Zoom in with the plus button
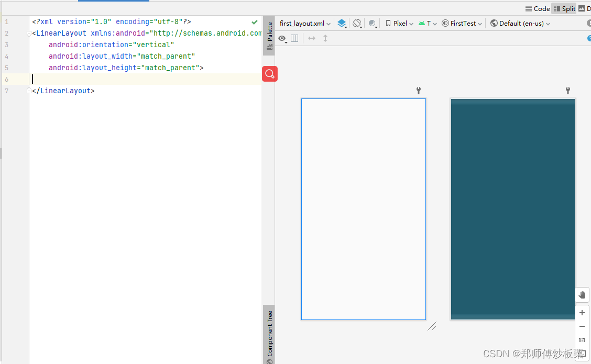This screenshot has width=591, height=364. point(582,313)
